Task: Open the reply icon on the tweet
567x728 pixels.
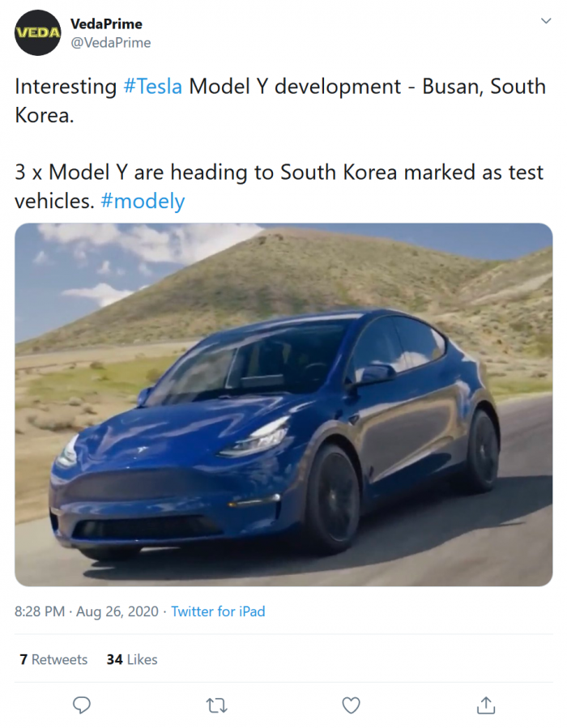Action: (81, 705)
